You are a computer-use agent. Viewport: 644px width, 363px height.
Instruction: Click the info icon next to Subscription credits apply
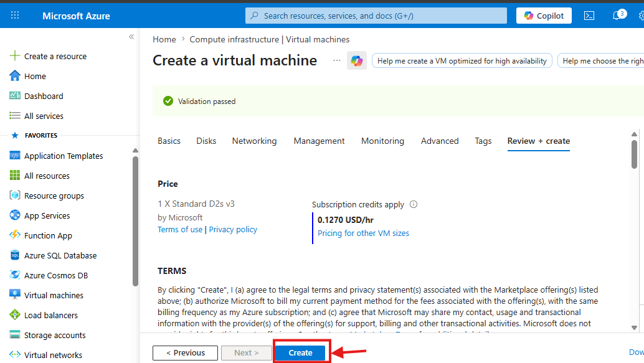(x=414, y=204)
